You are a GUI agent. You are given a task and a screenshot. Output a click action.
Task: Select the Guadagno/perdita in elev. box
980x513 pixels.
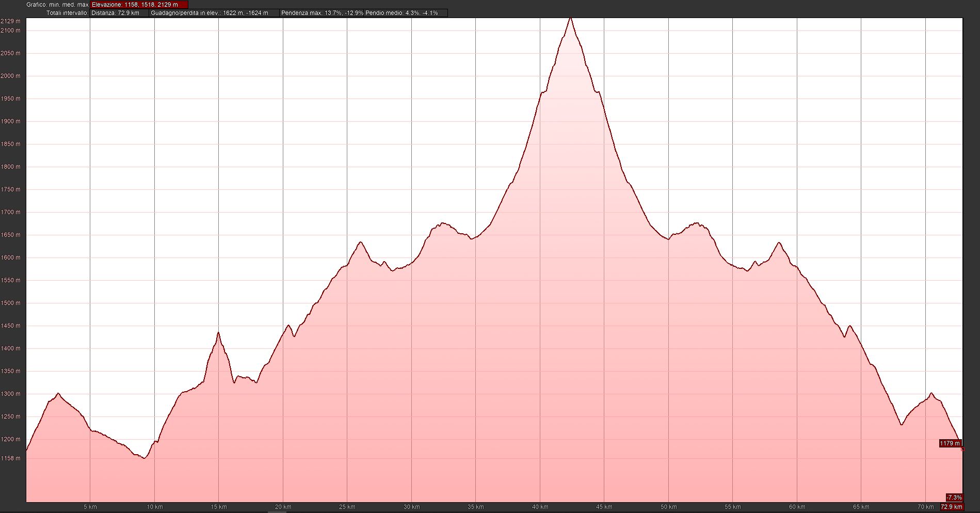coord(214,13)
